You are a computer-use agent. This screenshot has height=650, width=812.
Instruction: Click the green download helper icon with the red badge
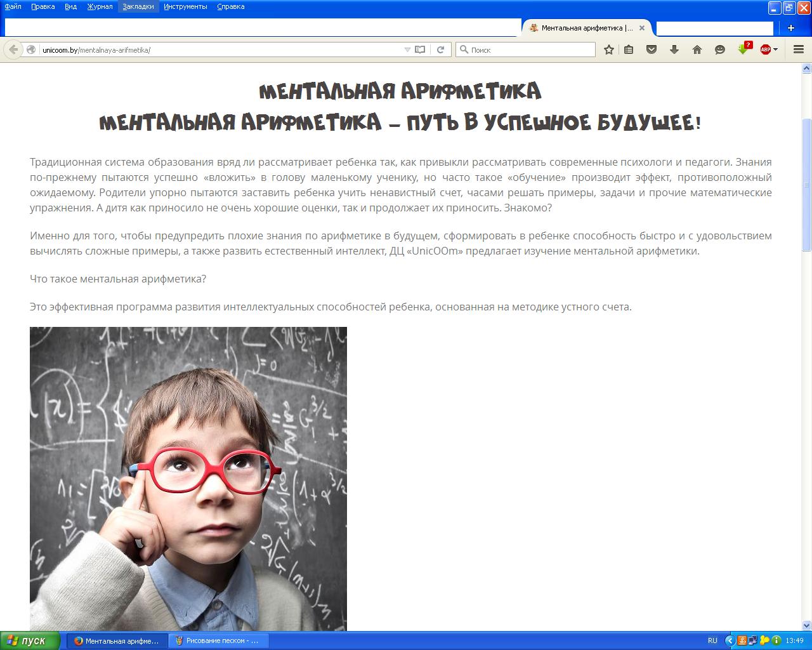coord(744,49)
